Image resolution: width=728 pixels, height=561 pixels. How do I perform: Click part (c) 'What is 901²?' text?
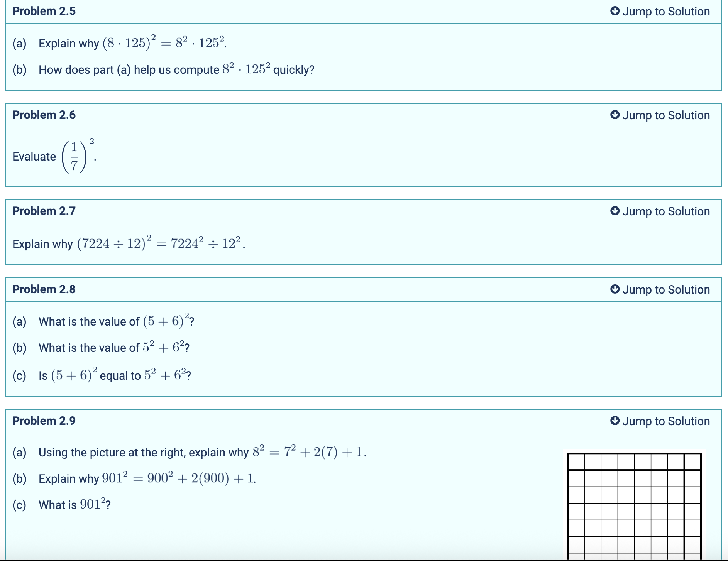point(74,505)
